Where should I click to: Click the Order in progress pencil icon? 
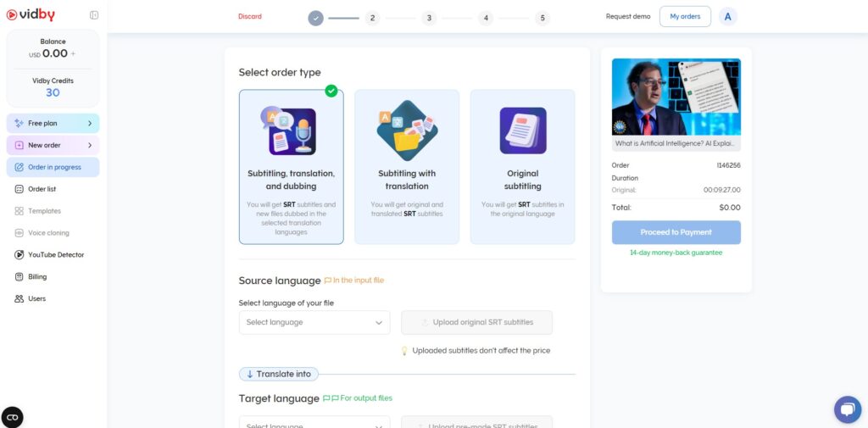19,167
